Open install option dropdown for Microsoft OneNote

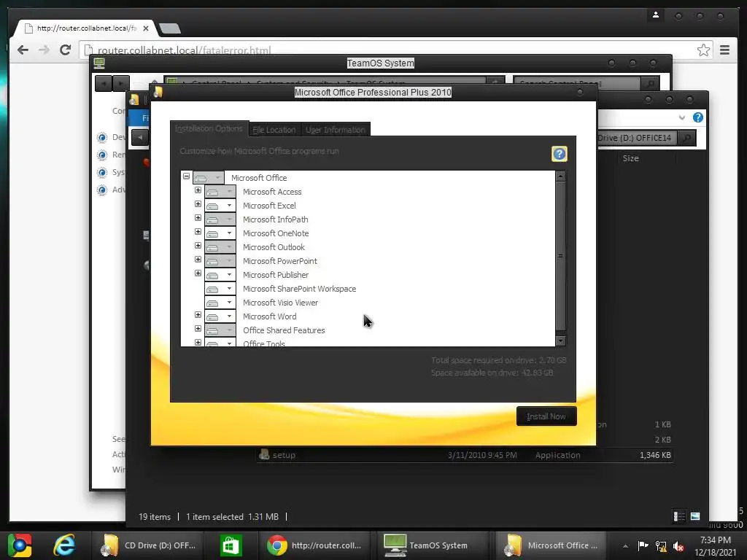220,233
